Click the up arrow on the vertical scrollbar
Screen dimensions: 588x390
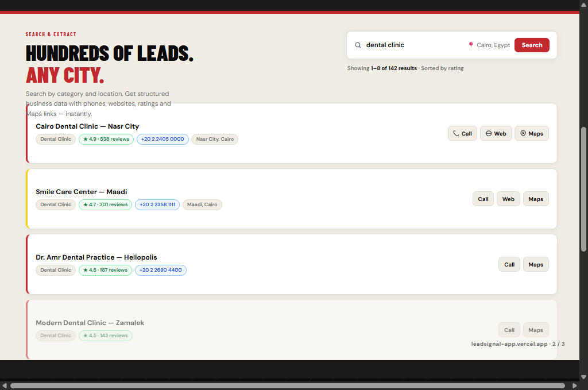pyautogui.click(x=582, y=5)
